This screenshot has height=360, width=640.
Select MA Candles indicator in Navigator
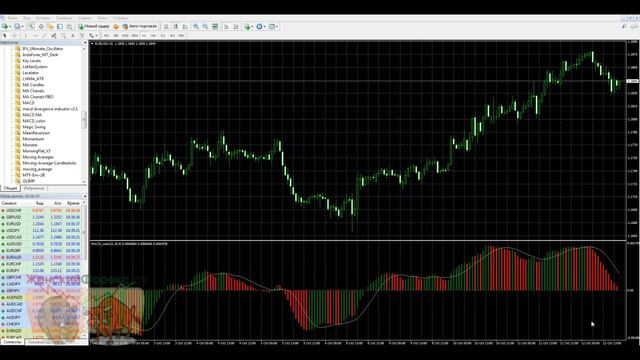click(33, 84)
